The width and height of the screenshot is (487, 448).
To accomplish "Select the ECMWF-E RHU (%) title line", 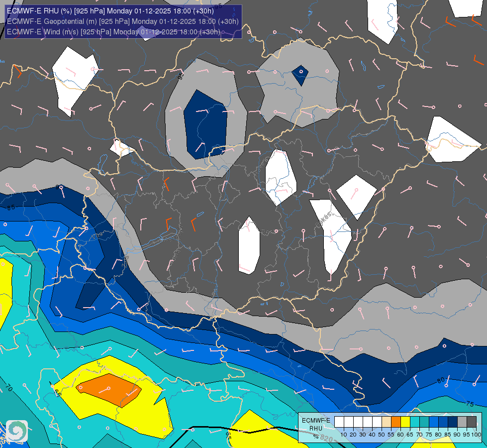I will pyautogui.click(x=110, y=11).
